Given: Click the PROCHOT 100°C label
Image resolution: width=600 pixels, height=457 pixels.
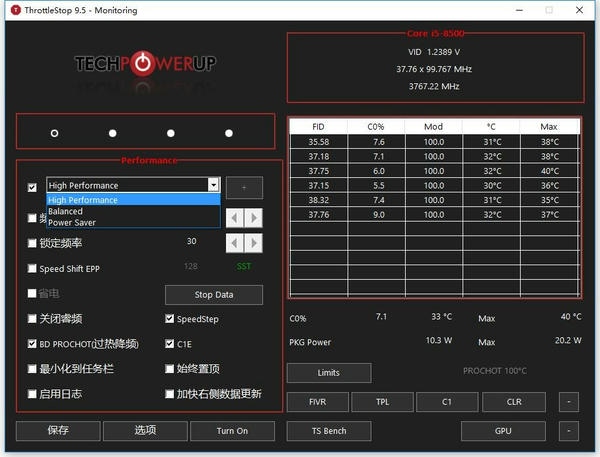Looking at the screenshot, I should pyautogui.click(x=495, y=371).
